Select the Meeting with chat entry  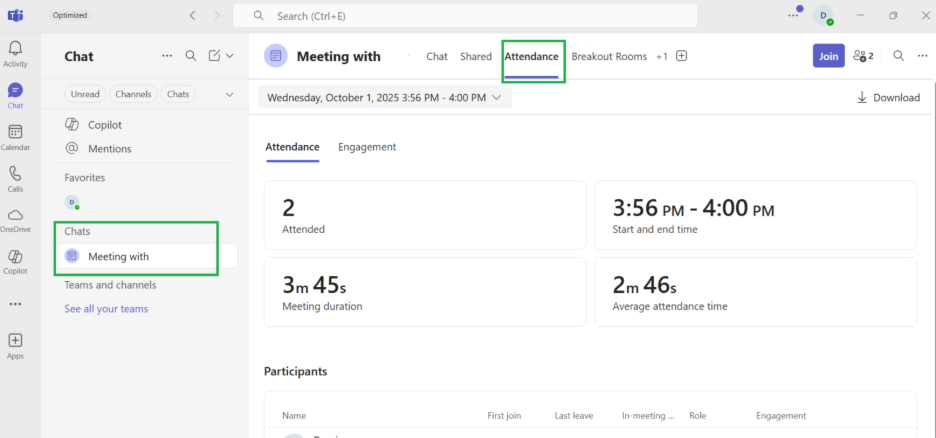(x=146, y=257)
